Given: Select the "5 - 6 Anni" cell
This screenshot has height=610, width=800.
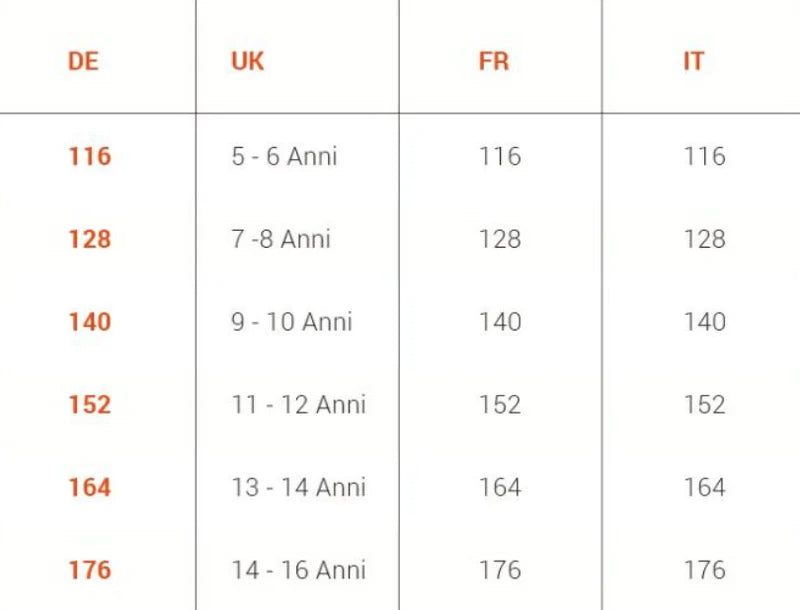Looking at the screenshot, I should (x=284, y=157).
